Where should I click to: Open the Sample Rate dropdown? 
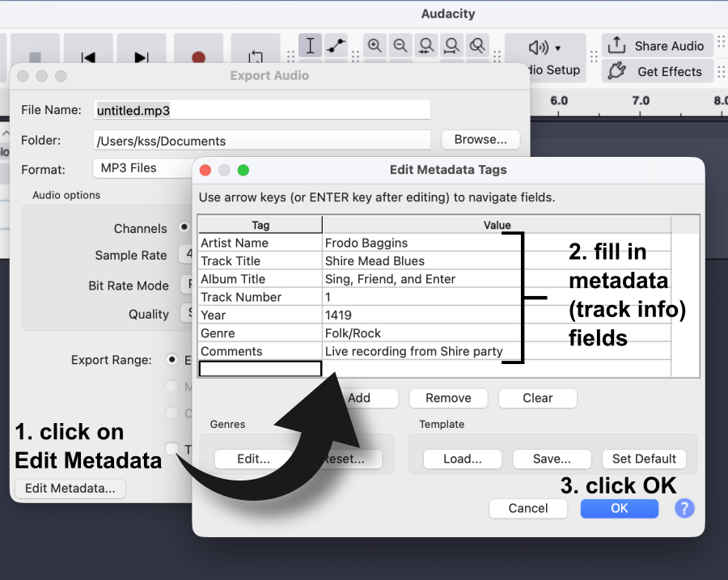(186, 254)
